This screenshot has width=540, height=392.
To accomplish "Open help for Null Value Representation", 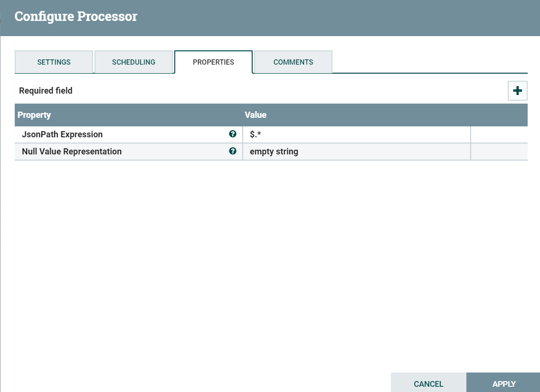I will (x=233, y=151).
